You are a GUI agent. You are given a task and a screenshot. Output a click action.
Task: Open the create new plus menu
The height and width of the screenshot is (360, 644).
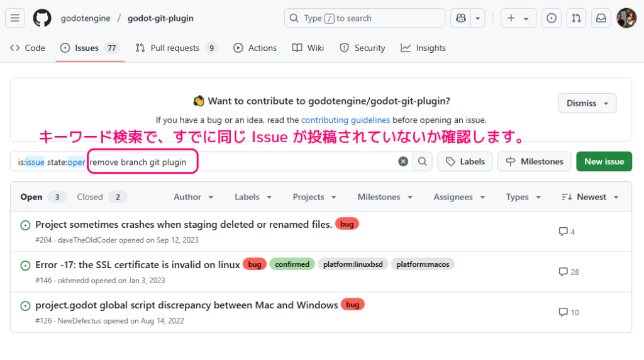coord(518,18)
